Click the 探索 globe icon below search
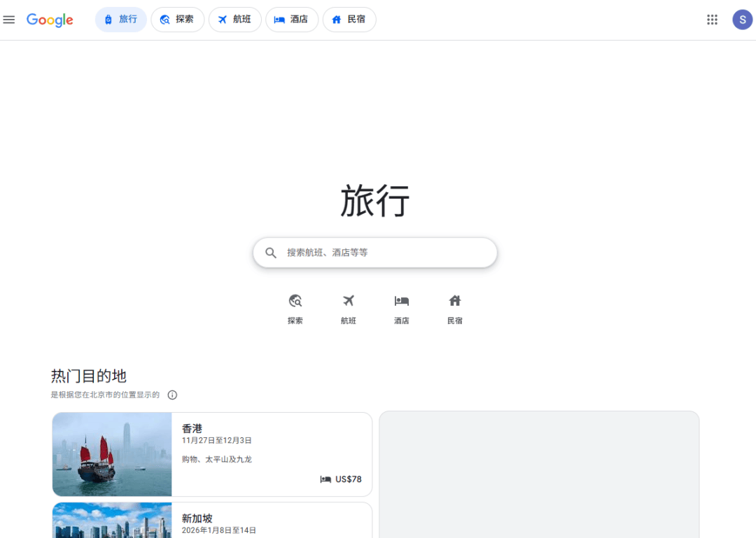Image resolution: width=756 pixels, height=538 pixels. click(295, 302)
